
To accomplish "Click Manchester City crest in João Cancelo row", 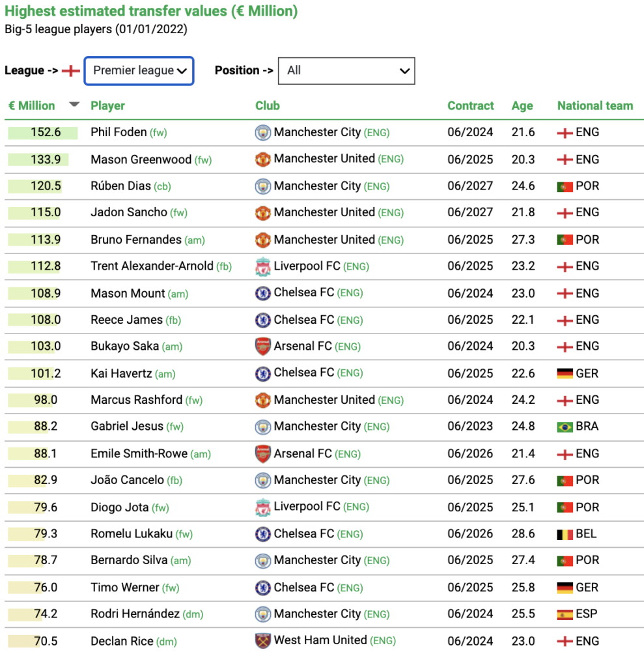I will (x=263, y=481).
